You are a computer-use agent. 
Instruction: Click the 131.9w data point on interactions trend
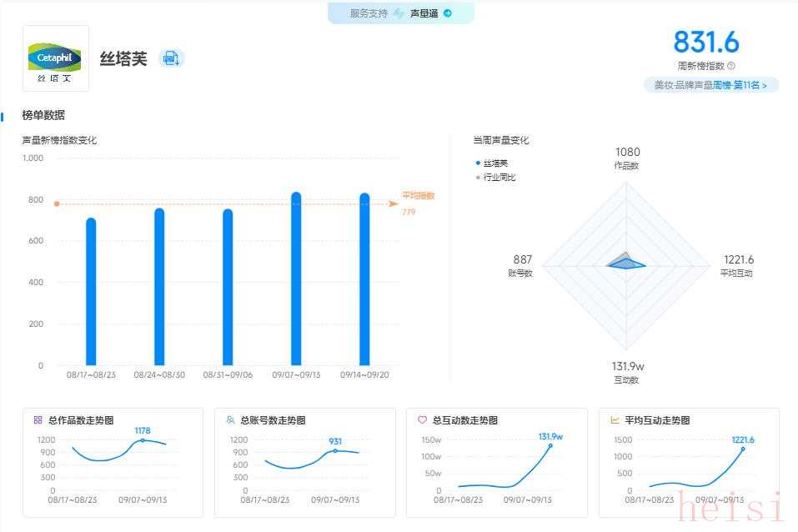point(550,445)
